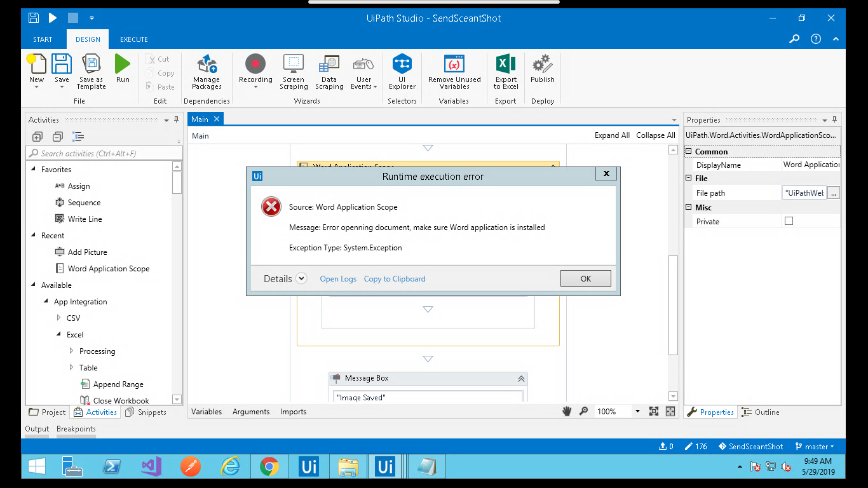Click OK in the Runtime execution error dialog
Screen dimensions: 868x488
pos(585,278)
